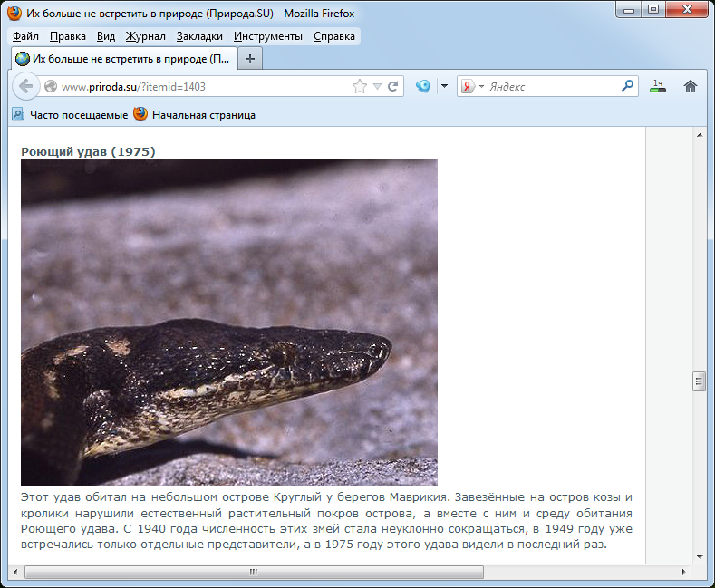
Task: Open new tab with the plus button
Action: 250,58
